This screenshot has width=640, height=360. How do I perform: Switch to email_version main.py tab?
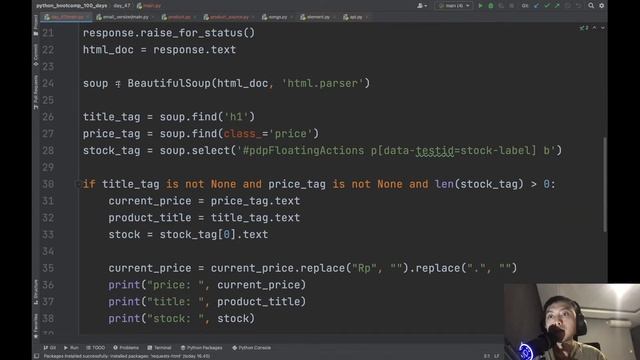(125, 17)
